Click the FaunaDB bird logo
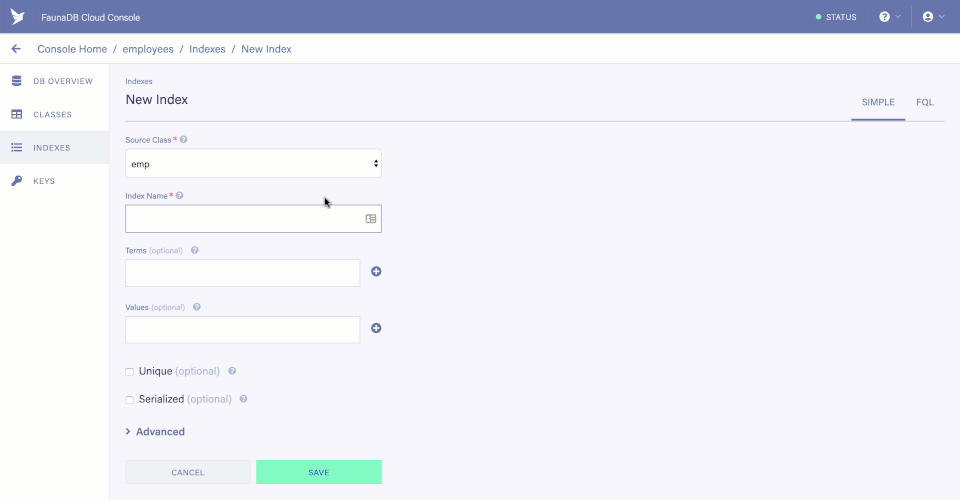This screenshot has height=500, width=960. coord(18,17)
